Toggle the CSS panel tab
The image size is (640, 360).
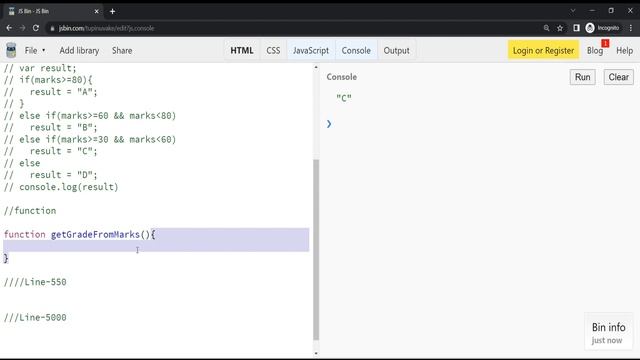[273, 51]
